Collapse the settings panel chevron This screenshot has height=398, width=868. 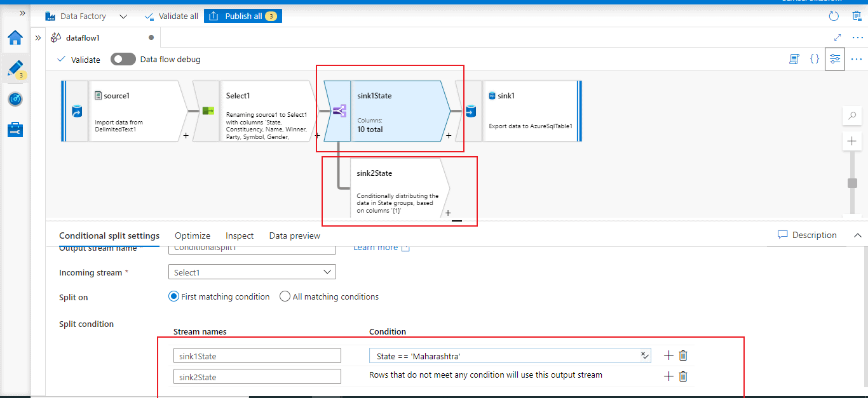(x=858, y=235)
